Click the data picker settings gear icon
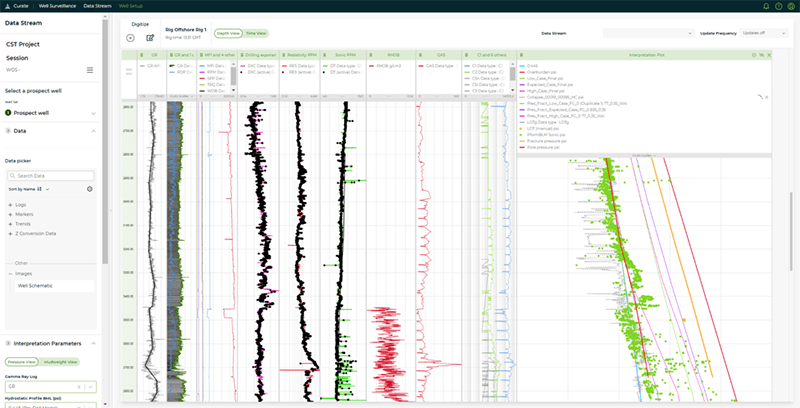 click(x=90, y=188)
